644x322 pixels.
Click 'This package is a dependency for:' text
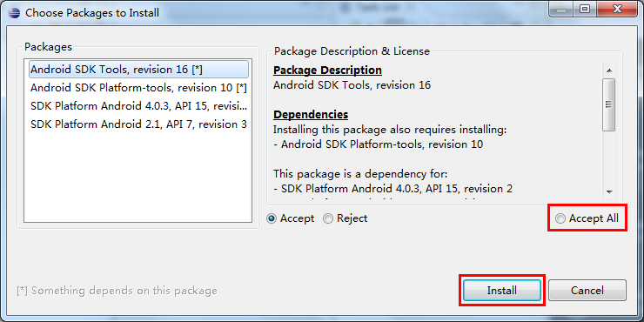point(360,174)
